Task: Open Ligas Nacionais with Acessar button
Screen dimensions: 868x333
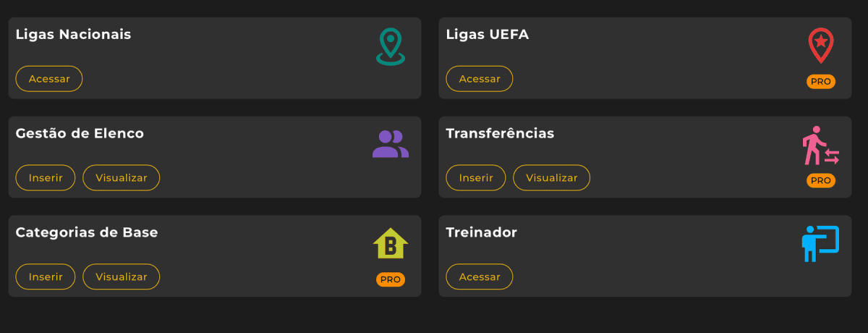Action: click(49, 79)
